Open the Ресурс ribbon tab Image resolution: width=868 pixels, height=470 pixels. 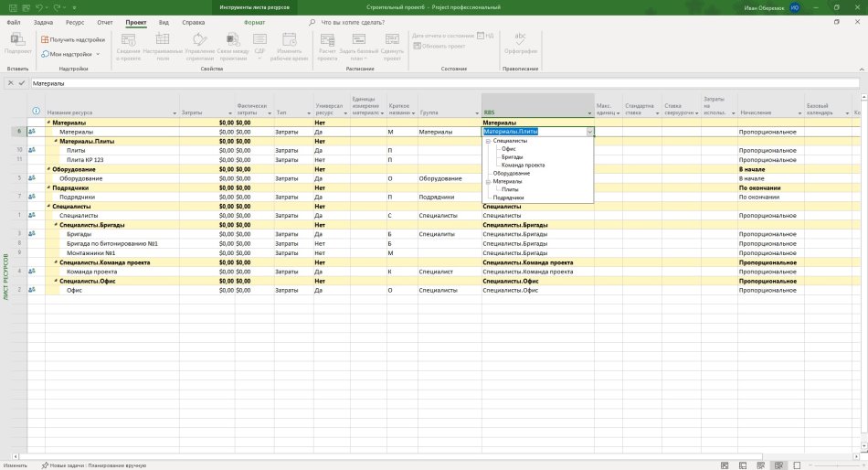click(x=75, y=23)
